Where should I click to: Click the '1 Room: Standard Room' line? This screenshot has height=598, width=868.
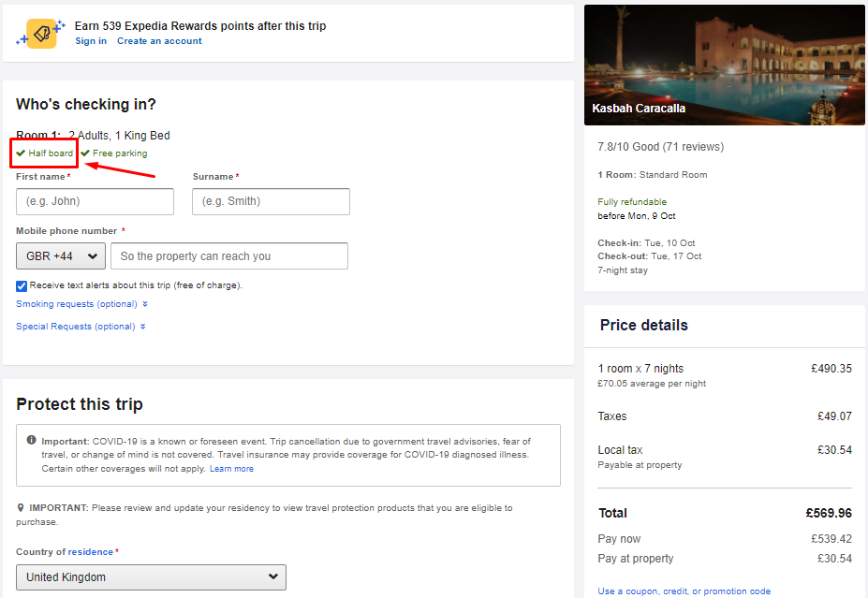652,175
